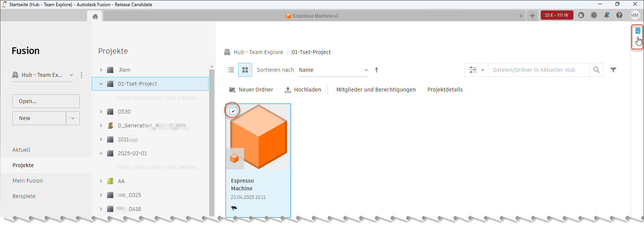Close the Espresso Machine v3 tab
This screenshot has height=234, width=644.
point(521,16)
